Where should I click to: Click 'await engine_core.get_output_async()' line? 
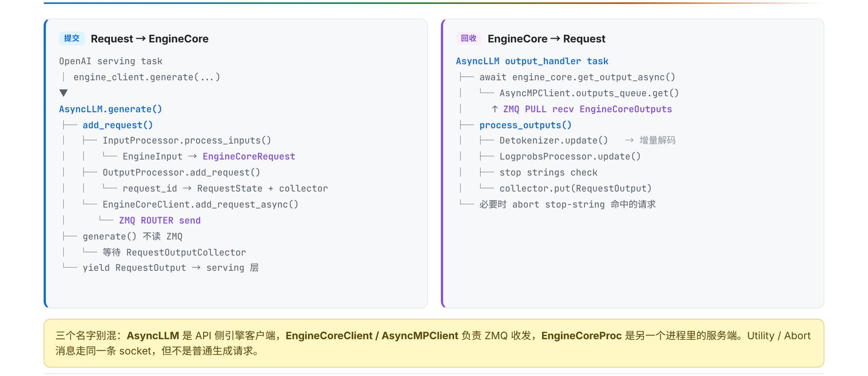click(577, 77)
